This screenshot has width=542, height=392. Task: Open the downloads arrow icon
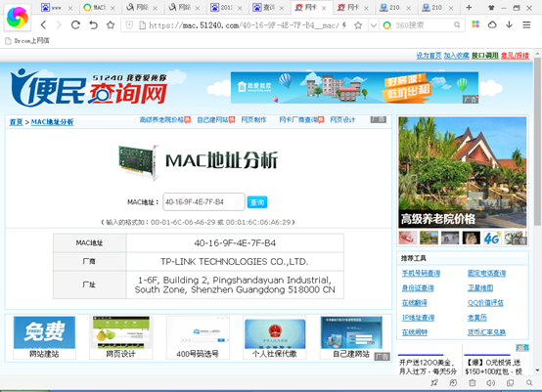click(x=509, y=24)
